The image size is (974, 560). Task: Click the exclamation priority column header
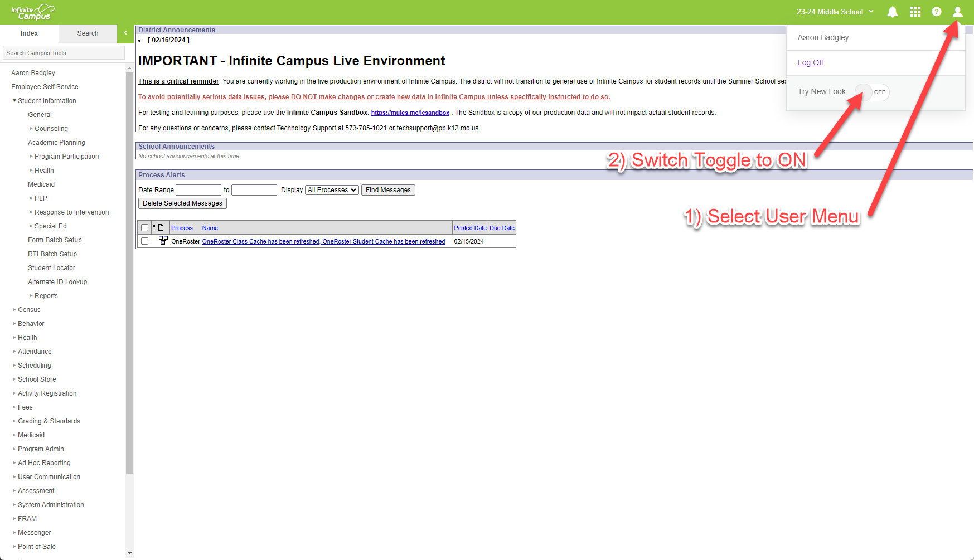[x=154, y=227]
